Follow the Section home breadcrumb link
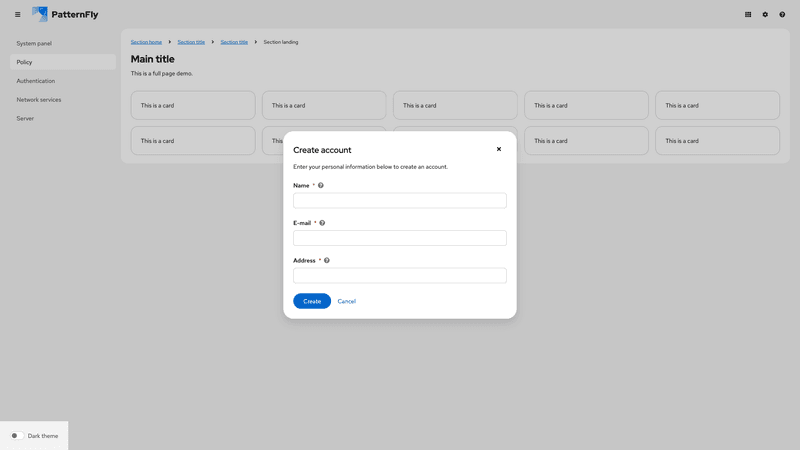Screen dimensions: 800x450 pyautogui.click(x=146, y=42)
